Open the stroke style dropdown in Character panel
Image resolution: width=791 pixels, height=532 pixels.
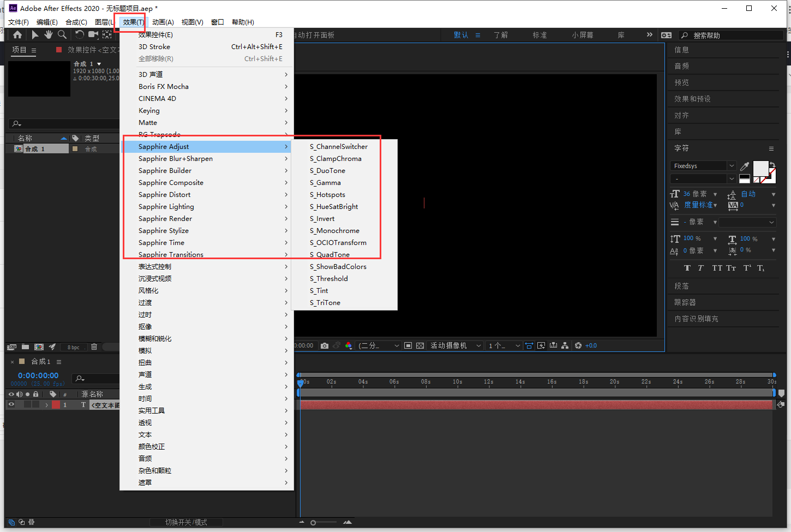[x=747, y=222]
